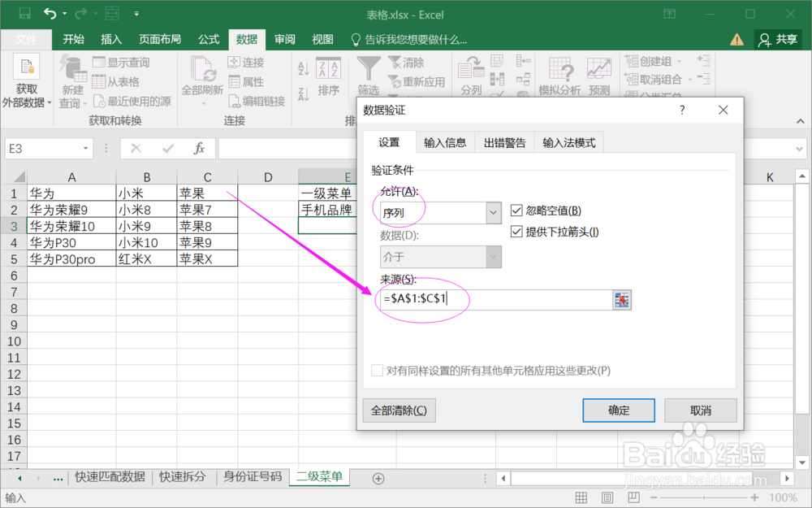Click the 共享 Share button

[x=778, y=39]
